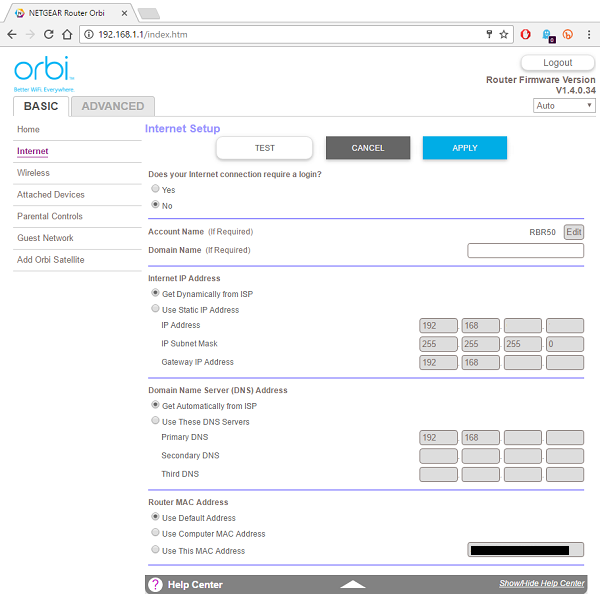Open Chrome's three-dot menu
The height and width of the screenshot is (594, 600).
[588, 34]
